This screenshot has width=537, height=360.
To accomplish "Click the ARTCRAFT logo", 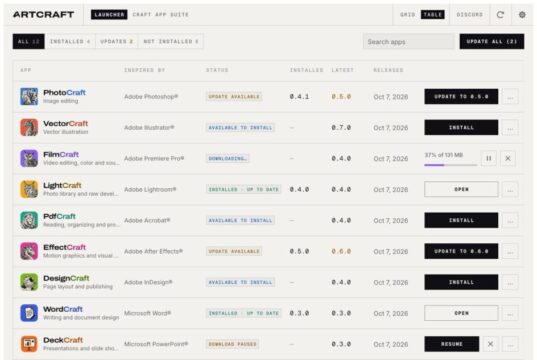I will (43, 15).
